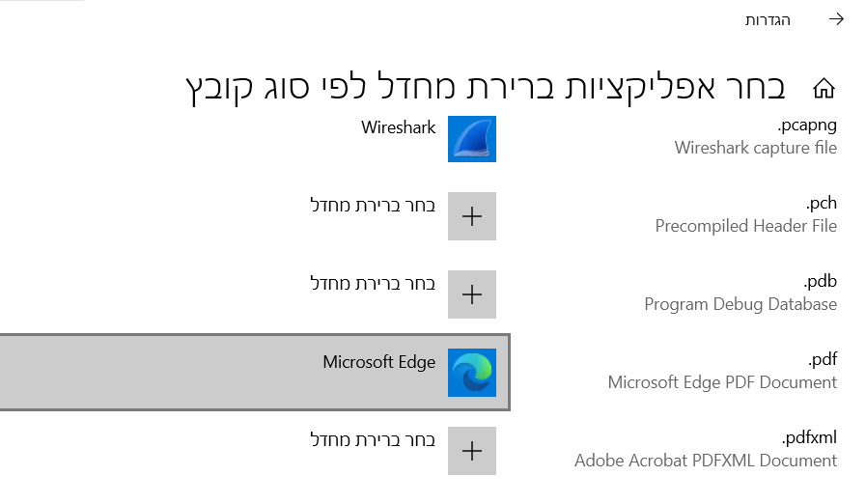The height and width of the screenshot is (504, 866).
Task: Choose a default for the .pdb row
Action: point(373,283)
